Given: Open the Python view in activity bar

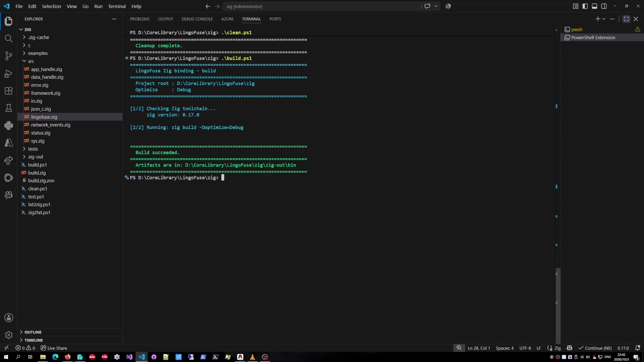Looking at the screenshot, I should [9, 125].
